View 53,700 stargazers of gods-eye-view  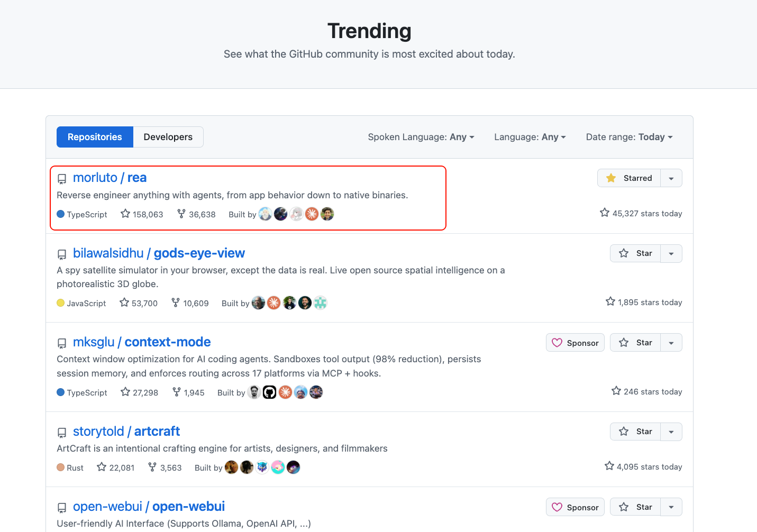point(139,303)
